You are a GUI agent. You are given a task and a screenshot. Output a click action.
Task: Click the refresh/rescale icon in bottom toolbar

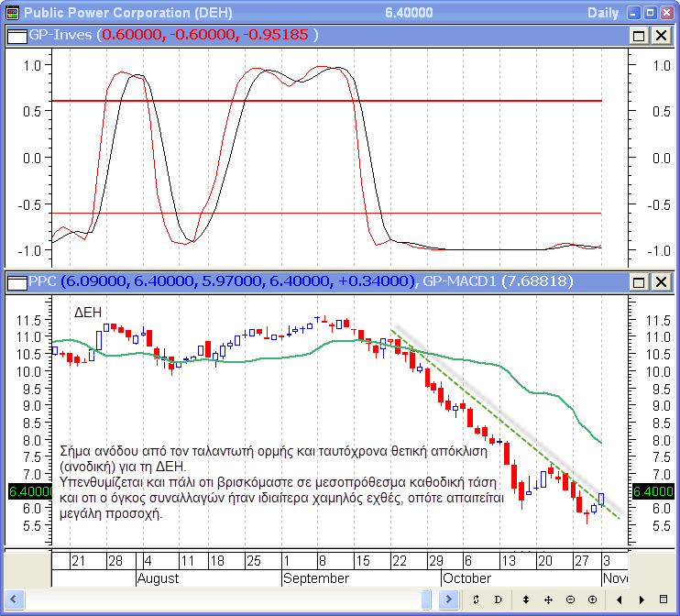[x=477, y=599]
